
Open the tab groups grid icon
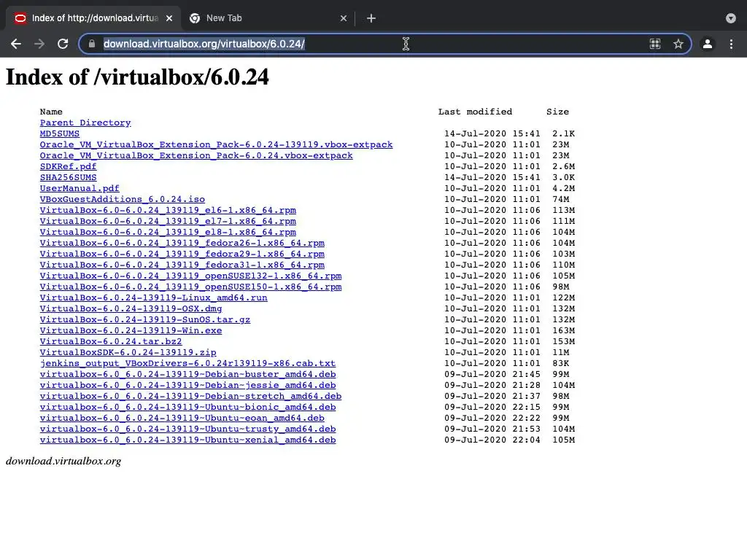tap(655, 44)
